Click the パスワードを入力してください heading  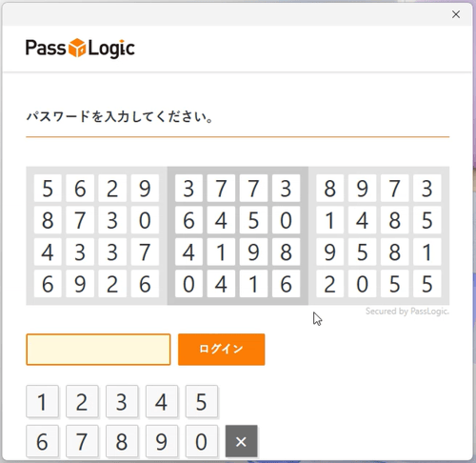pyautogui.click(x=119, y=117)
